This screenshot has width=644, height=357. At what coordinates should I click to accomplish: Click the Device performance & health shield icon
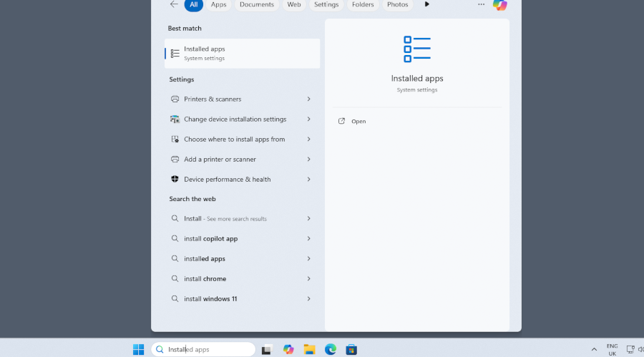175,179
